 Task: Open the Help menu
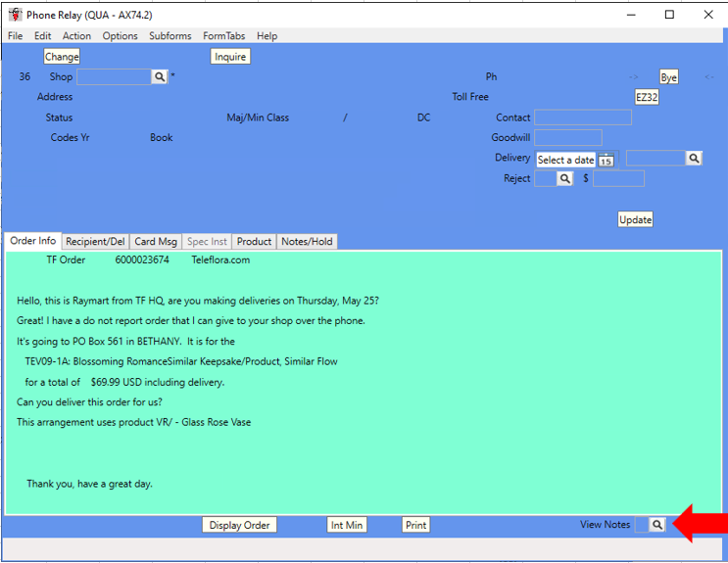[x=267, y=36]
